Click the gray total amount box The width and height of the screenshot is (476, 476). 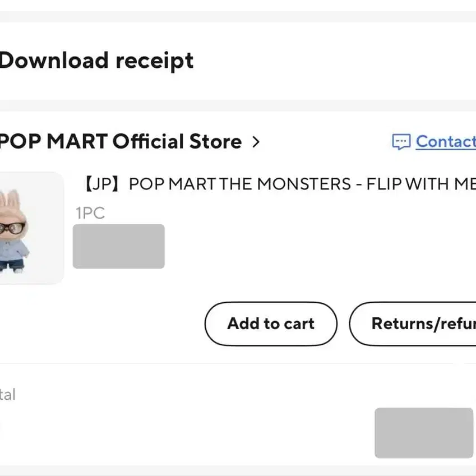424,432
